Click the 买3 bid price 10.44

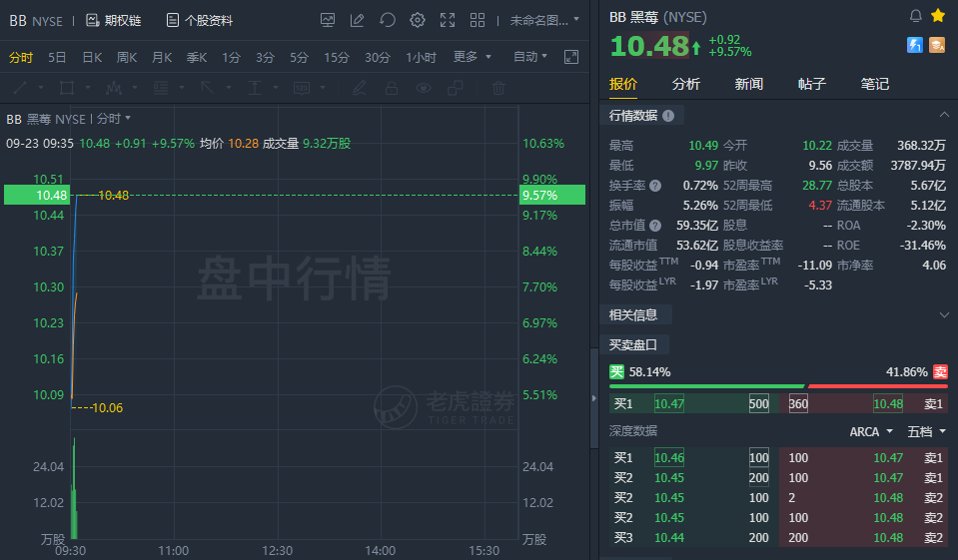[x=669, y=538]
